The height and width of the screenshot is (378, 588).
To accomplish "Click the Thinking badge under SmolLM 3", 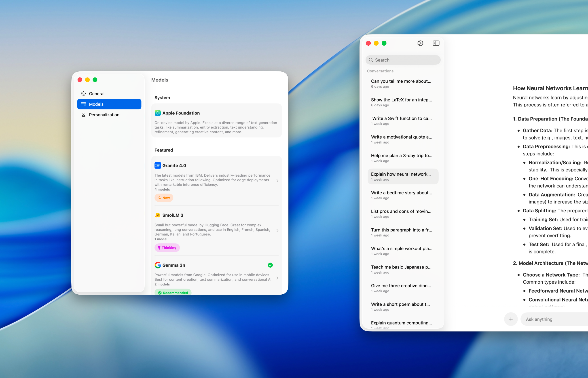I will coord(167,247).
